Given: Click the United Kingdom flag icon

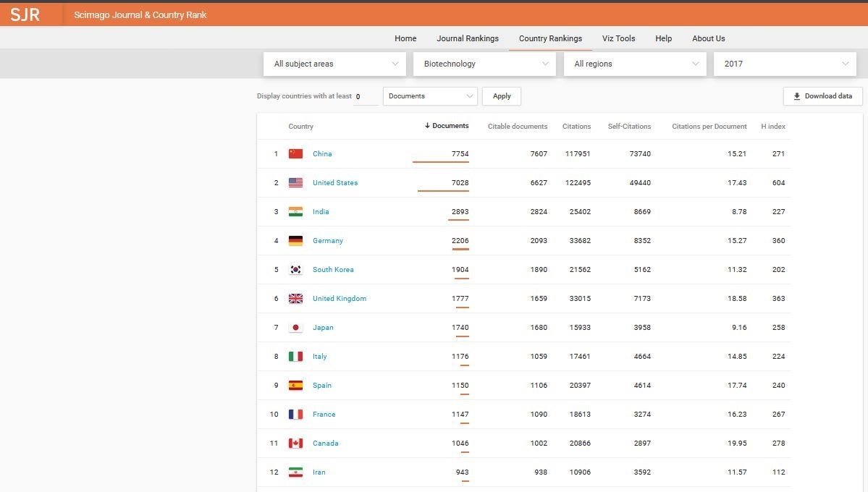Looking at the screenshot, I should [x=295, y=298].
